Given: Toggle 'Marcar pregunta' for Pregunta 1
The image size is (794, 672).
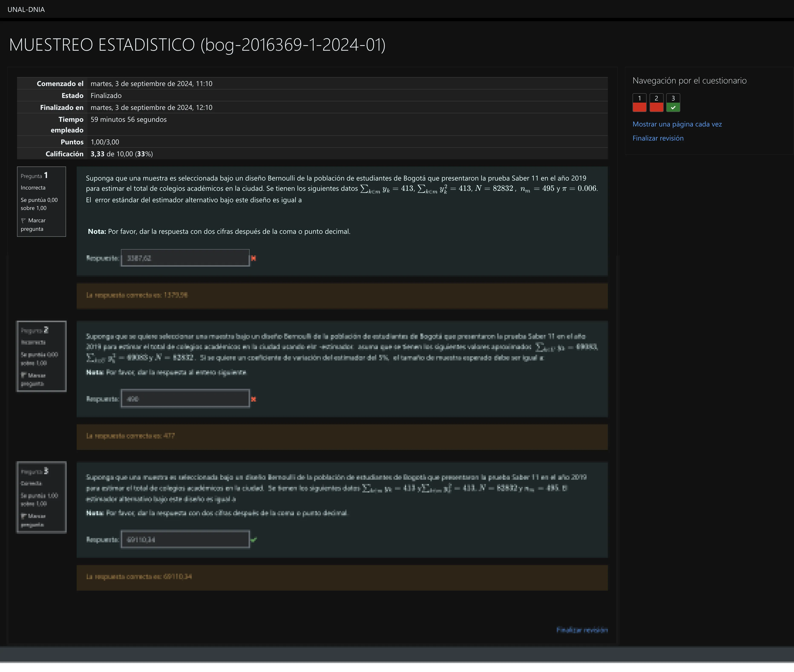Looking at the screenshot, I should tap(37, 221).
